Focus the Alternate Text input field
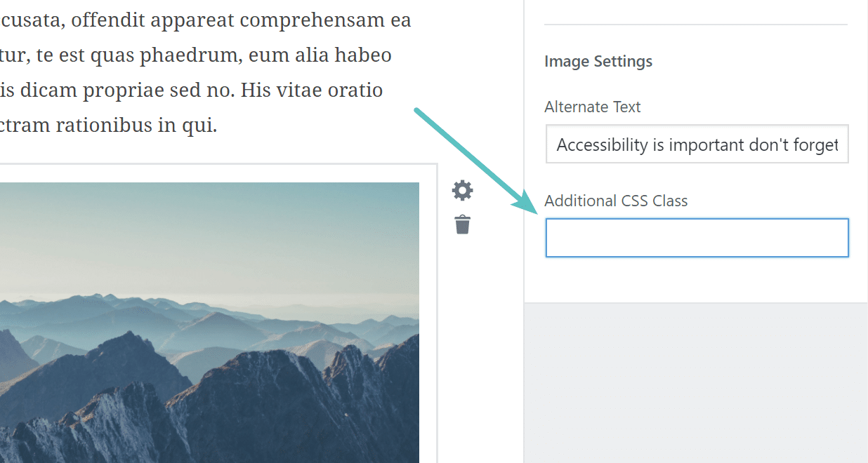The image size is (868, 463). tap(697, 145)
